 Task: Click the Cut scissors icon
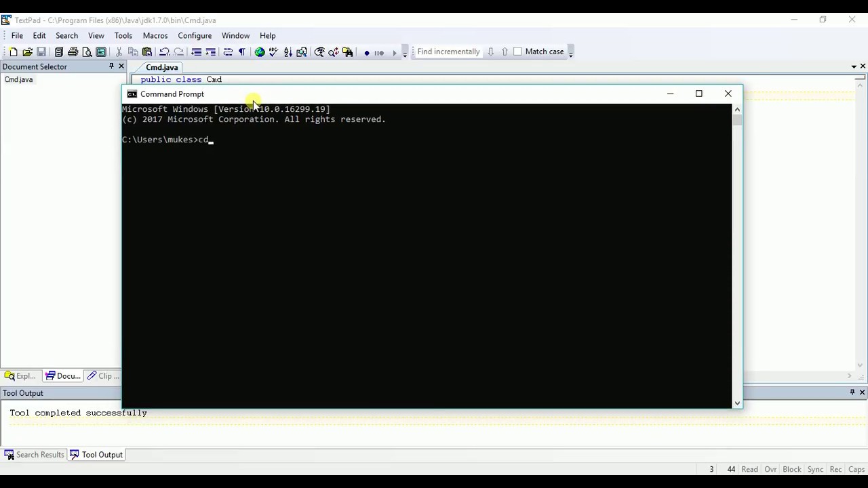click(x=119, y=52)
